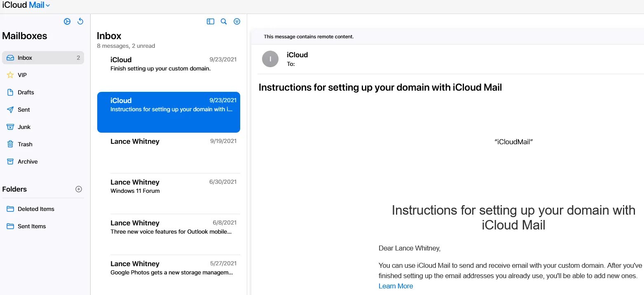This screenshot has width=644, height=295.
Task: Select the Inbox mailbox
Action: pyautogui.click(x=43, y=58)
